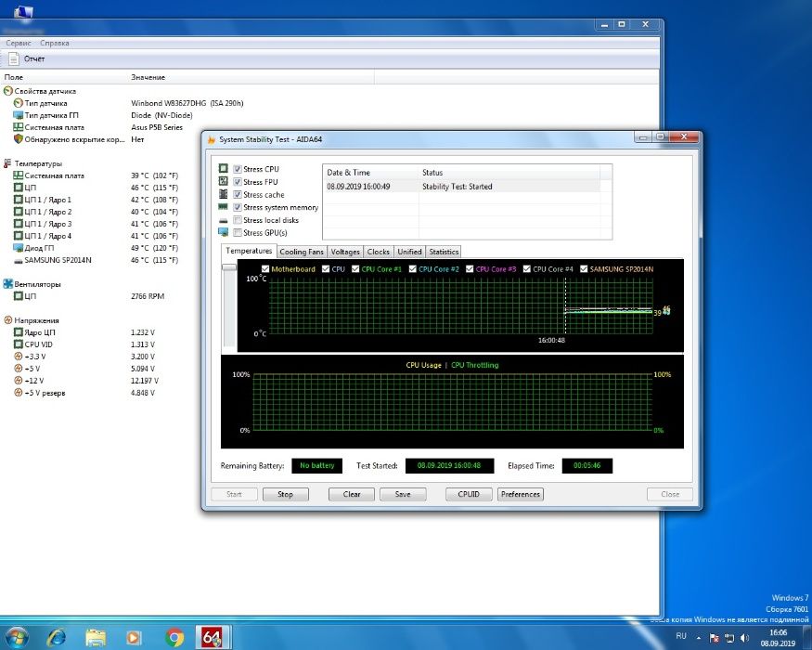
Task: Click the Stop button
Action: tap(285, 494)
